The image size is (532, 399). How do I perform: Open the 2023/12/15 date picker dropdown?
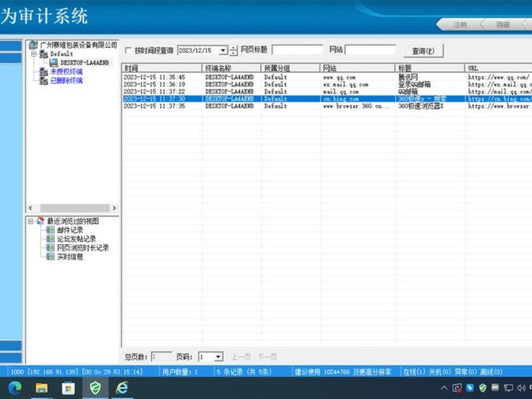pyautogui.click(x=223, y=51)
